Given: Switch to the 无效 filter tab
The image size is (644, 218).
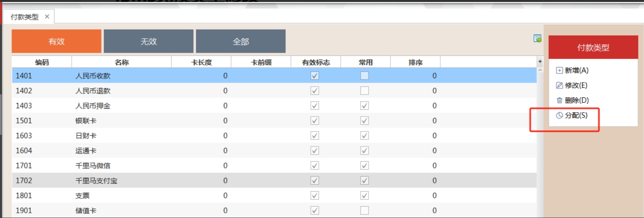Looking at the screenshot, I should click(148, 41).
